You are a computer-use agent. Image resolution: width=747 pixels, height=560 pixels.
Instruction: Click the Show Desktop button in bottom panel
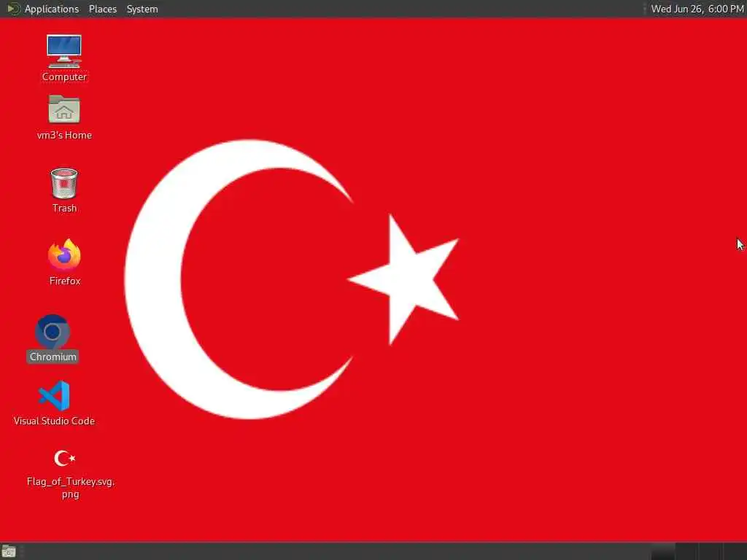(x=9, y=551)
